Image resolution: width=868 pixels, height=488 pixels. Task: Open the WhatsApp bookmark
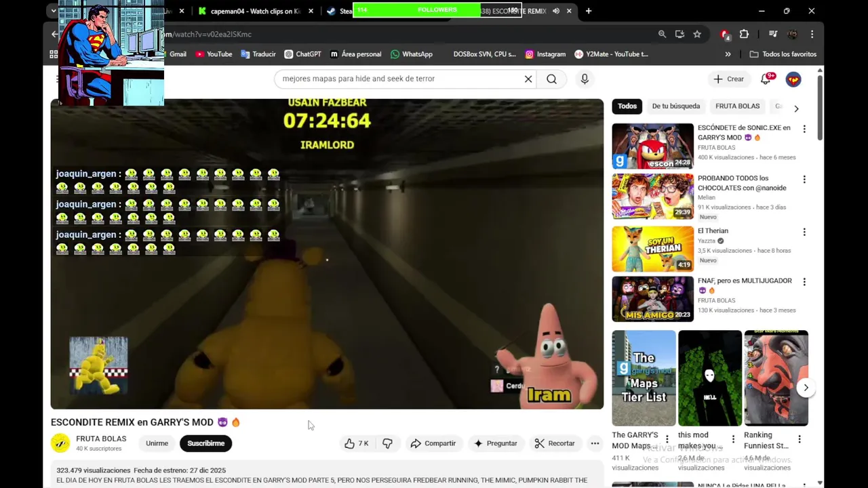point(411,54)
